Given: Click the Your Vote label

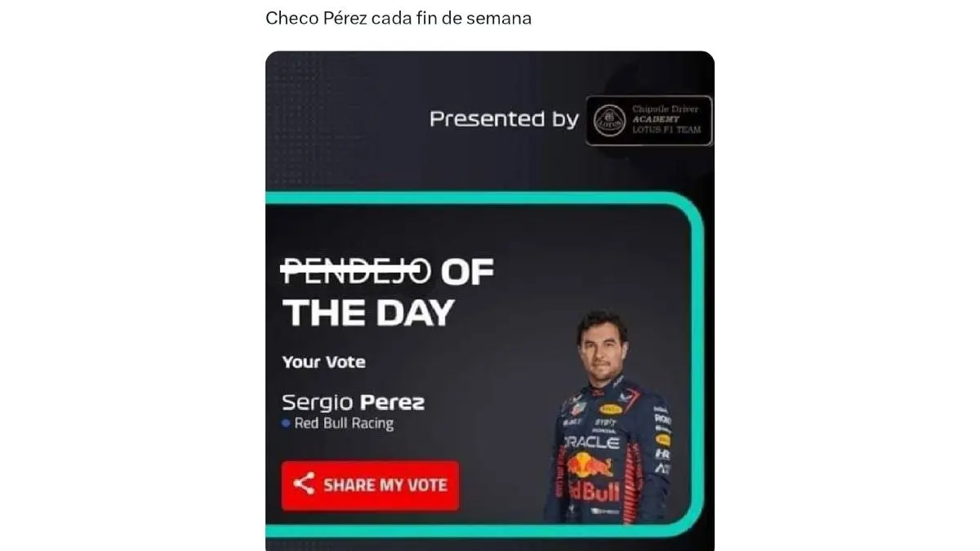Looking at the screenshot, I should (x=323, y=362).
